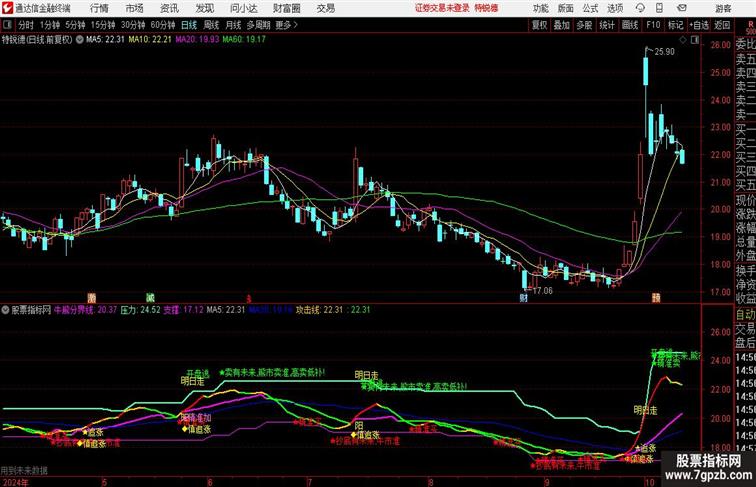This screenshot has width=756, height=487.
Task: Open the 发现 menu
Action: pos(204,8)
